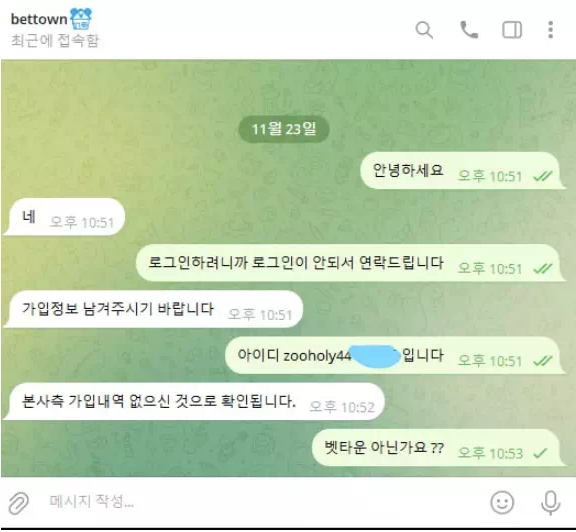This screenshot has width=576, height=532.
Task: Open the emoji smiley picker
Action: click(x=502, y=502)
